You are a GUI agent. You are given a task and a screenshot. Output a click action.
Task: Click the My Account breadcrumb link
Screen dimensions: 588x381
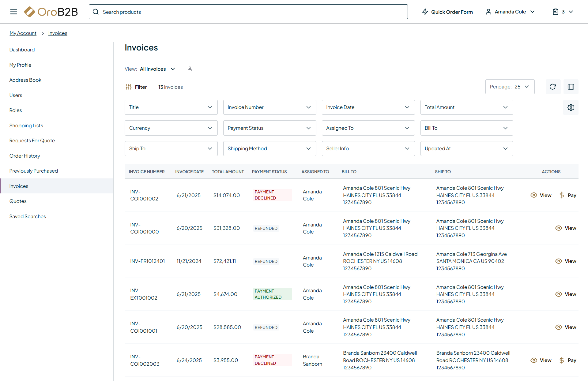23,33
